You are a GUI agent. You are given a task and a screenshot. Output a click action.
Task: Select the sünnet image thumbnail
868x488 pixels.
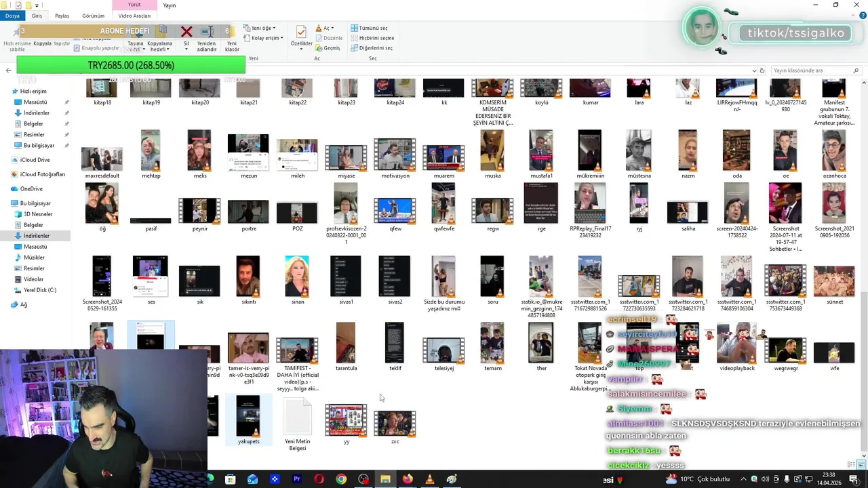tap(834, 281)
